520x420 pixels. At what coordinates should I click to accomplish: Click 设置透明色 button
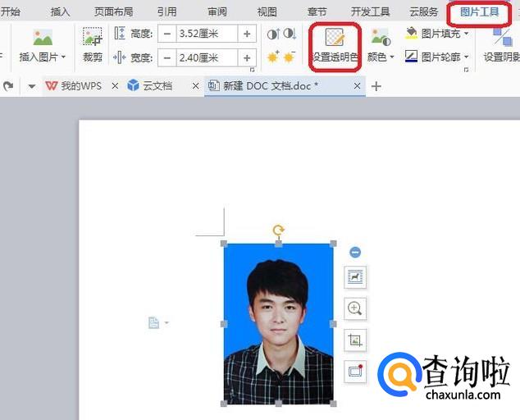pyautogui.click(x=335, y=46)
